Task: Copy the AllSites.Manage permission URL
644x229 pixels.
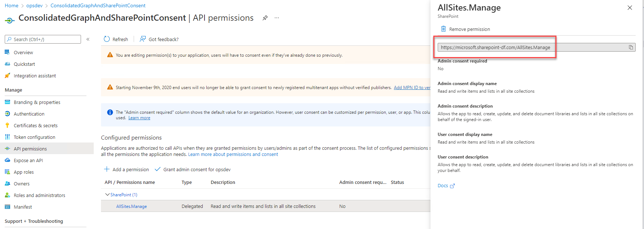Action: click(631, 47)
